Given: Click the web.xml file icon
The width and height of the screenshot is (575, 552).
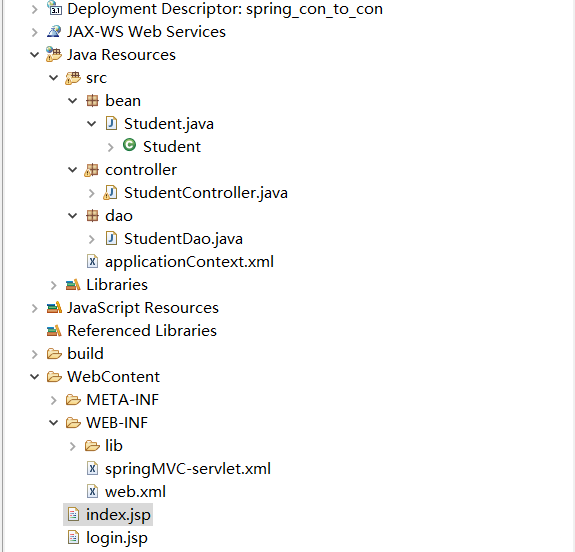Looking at the screenshot, I should (92, 491).
